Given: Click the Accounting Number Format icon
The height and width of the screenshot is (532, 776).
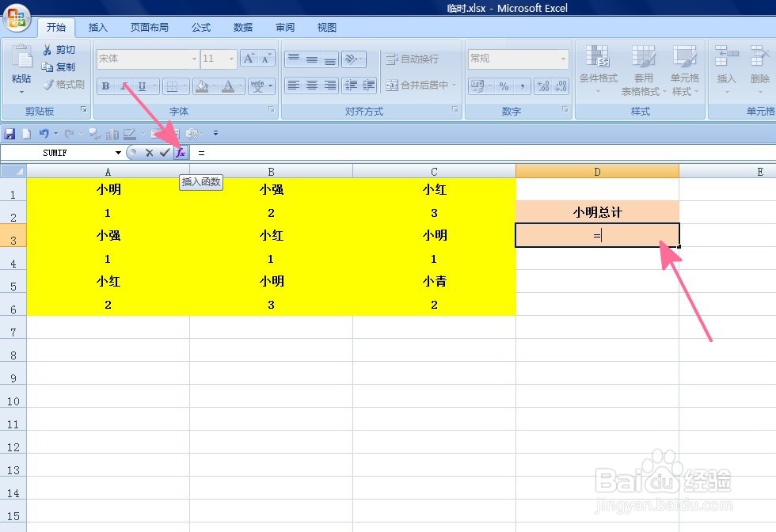Looking at the screenshot, I should [477, 86].
